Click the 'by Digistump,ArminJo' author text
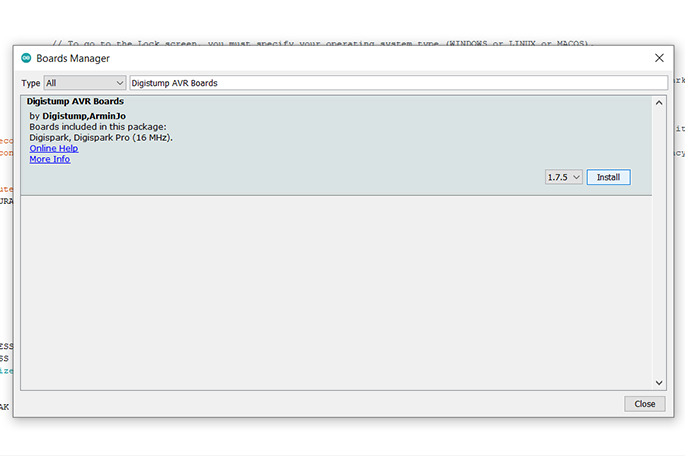This screenshot has height=456, width=685. pyautogui.click(x=78, y=116)
